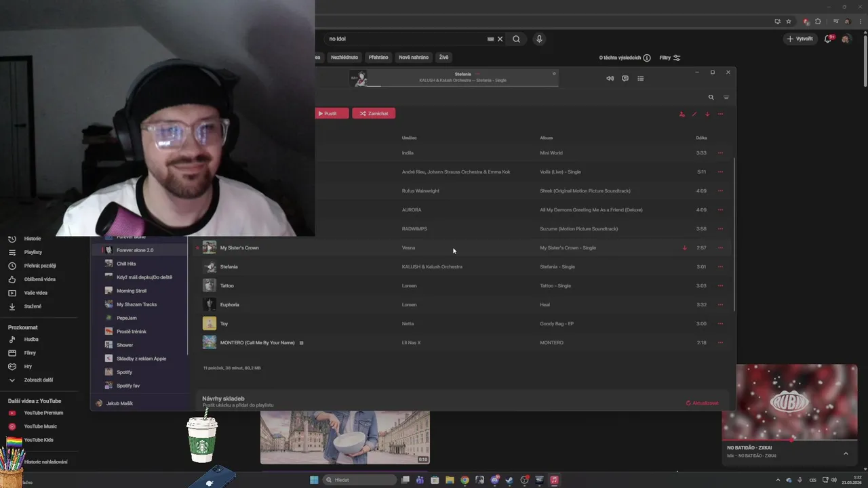The width and height of the screenshot is (868, 488).
Task: Select the Přehráno filter chip
Action: [378, 58]
